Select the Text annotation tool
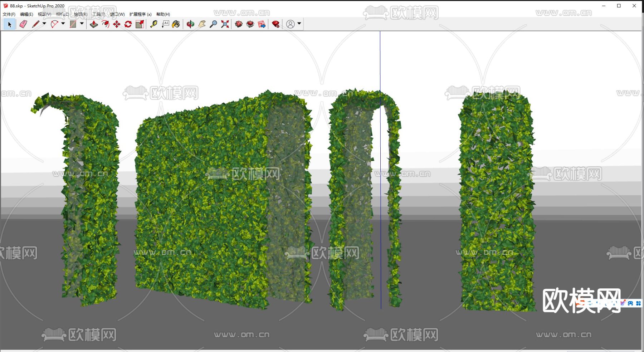 pos(165,24)
